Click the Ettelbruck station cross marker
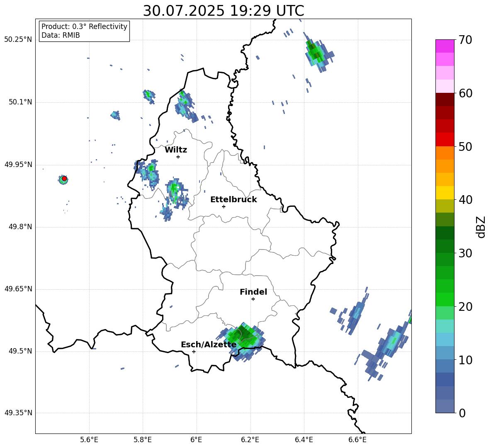This screenshot has height=448, width=491. [x=224, y=206]
